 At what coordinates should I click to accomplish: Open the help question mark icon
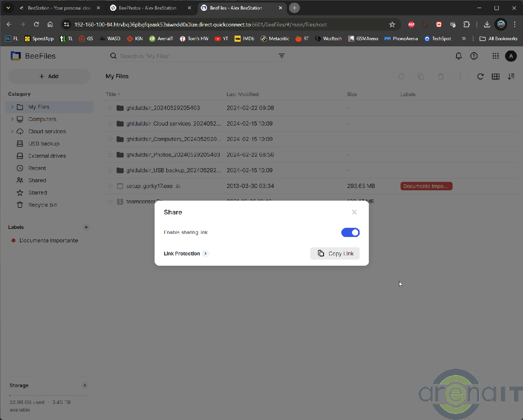474,56
